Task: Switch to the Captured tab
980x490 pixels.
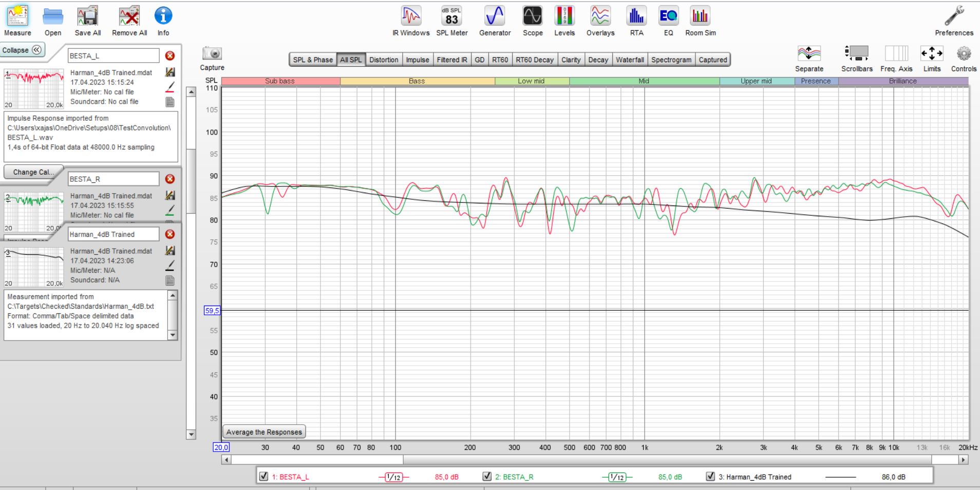Action: (713, 60)
